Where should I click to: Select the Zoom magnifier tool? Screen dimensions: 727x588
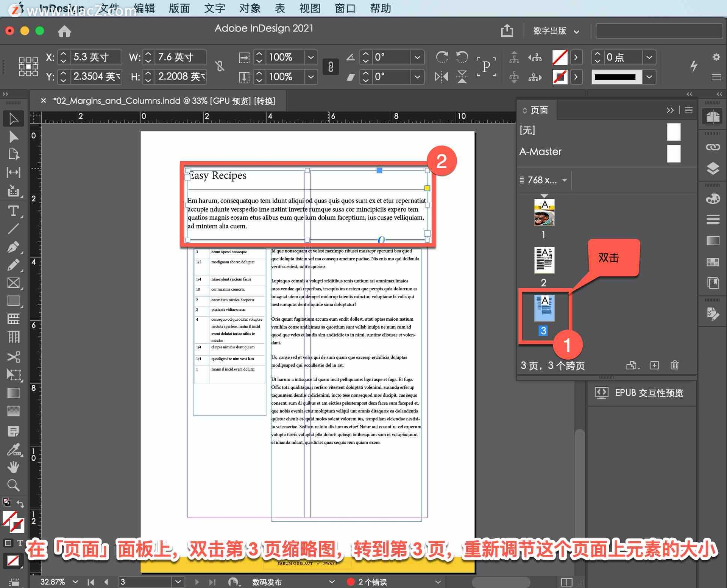click(x=13, y=485)
